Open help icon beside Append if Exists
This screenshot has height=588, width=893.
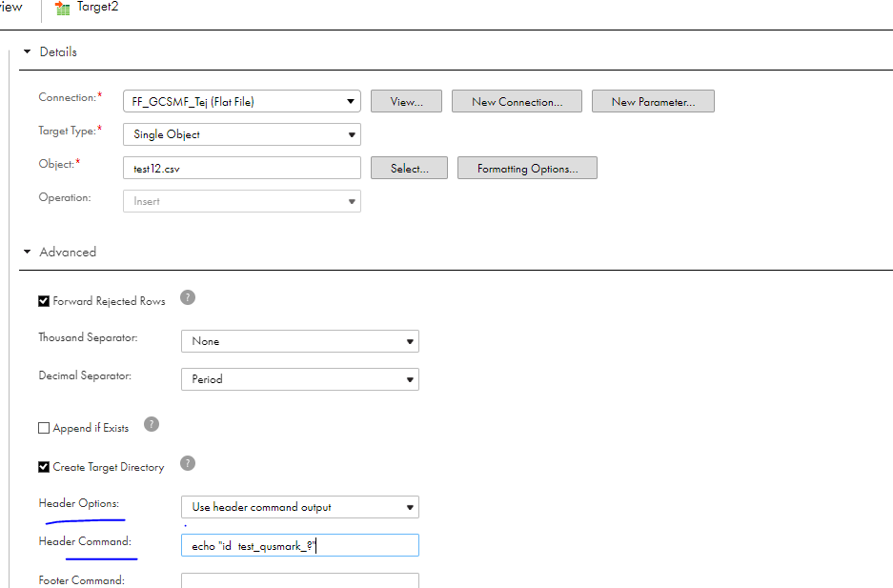point(151,424)
